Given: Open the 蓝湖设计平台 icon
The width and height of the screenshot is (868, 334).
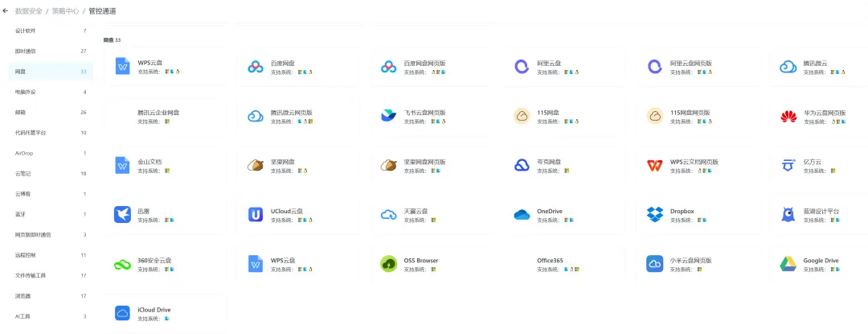Looking at the screenshot, I should pos(788,214).
